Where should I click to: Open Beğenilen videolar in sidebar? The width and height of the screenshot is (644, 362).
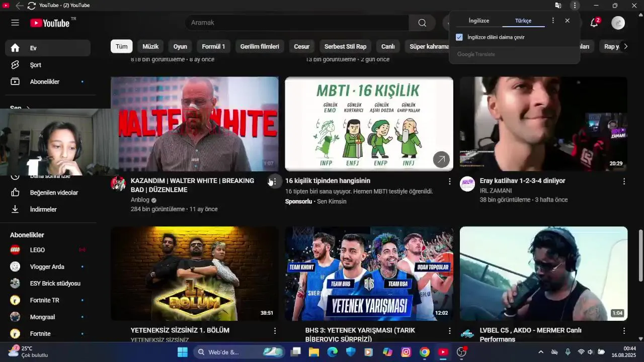(48, 193)
